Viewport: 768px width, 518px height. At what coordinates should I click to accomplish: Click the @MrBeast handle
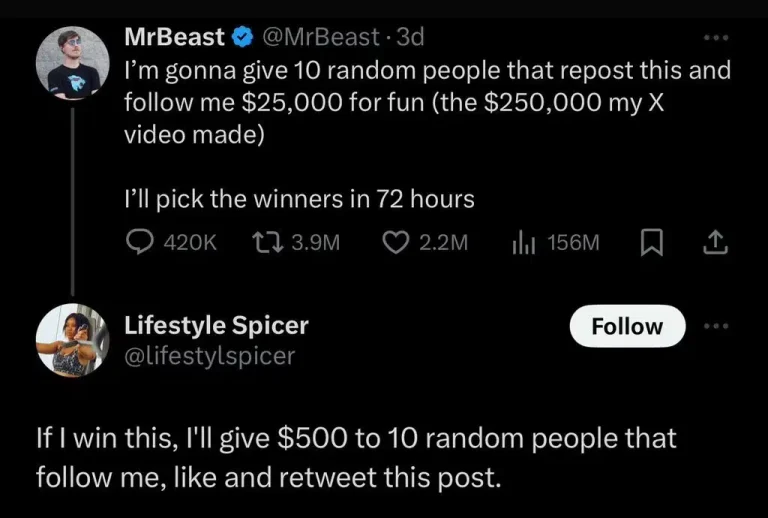(x=320, y=38)
